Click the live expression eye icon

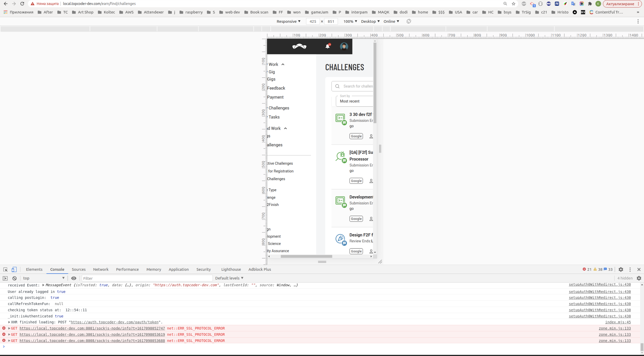point(74,278)
